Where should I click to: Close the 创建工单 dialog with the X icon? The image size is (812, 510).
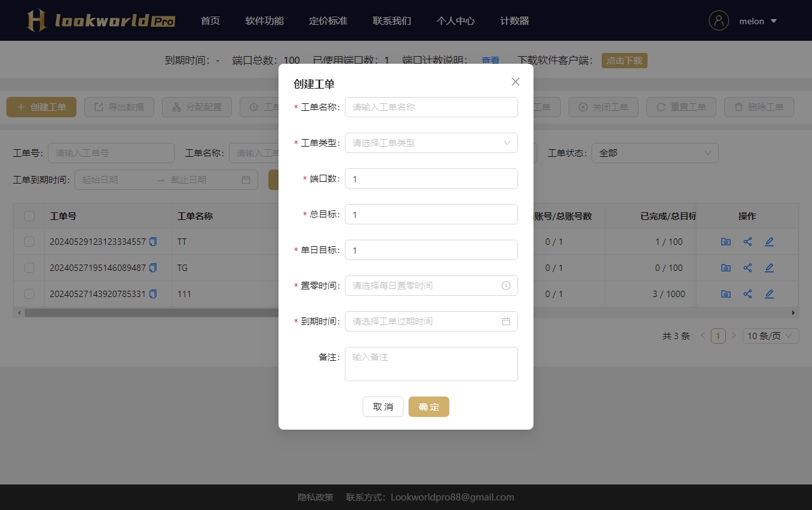coord(516,82)
